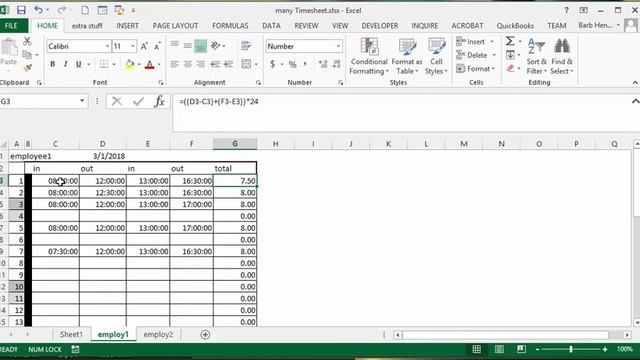
Task: Toggle bottom align in the Alignment group
Action: pyautogui.click(x=200, y=46)
